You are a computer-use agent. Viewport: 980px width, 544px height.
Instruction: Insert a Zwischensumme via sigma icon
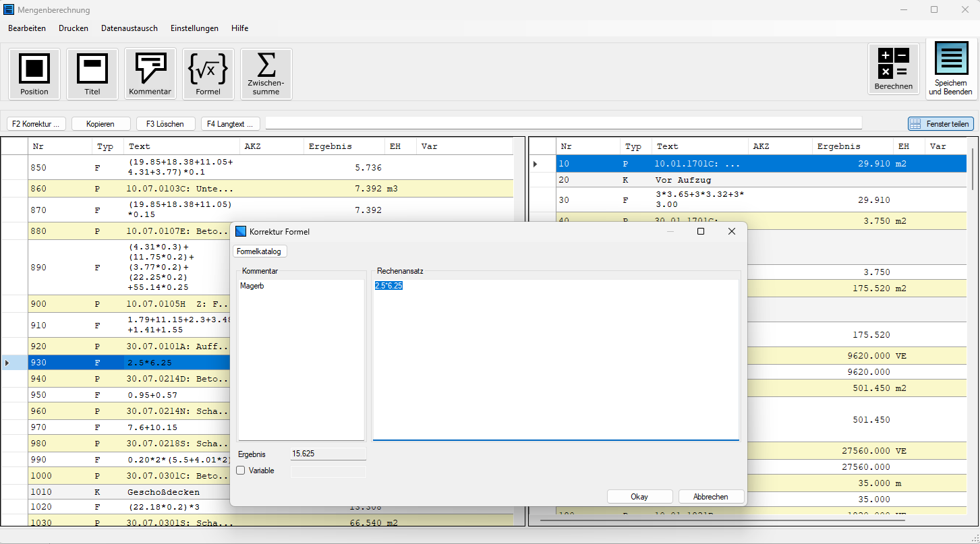(266, 74)
